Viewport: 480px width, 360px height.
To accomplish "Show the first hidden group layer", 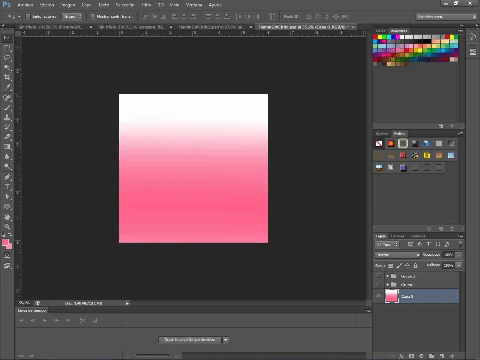I will tap(378, 276).
